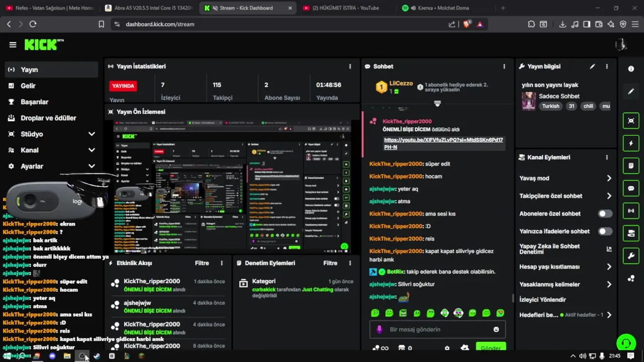Open Yavaş mod options chevron
Screen dimensions: 644x362
click(609, 178)
